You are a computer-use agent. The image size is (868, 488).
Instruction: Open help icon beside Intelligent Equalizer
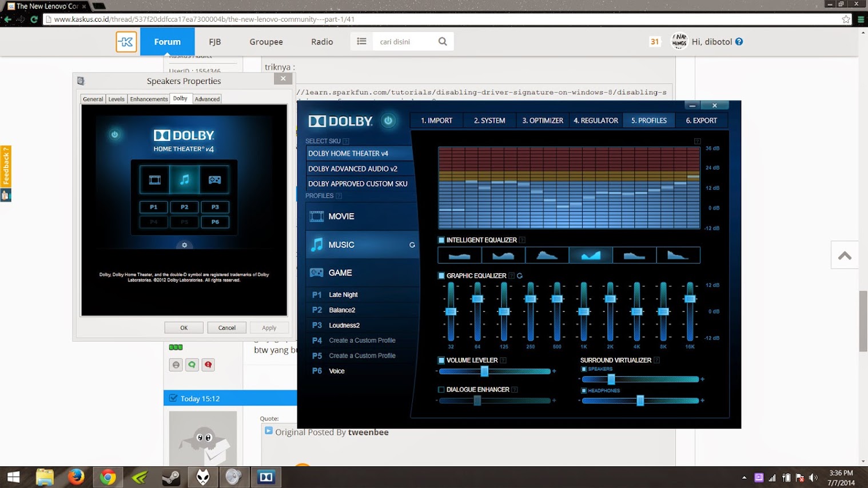(522, 240)
